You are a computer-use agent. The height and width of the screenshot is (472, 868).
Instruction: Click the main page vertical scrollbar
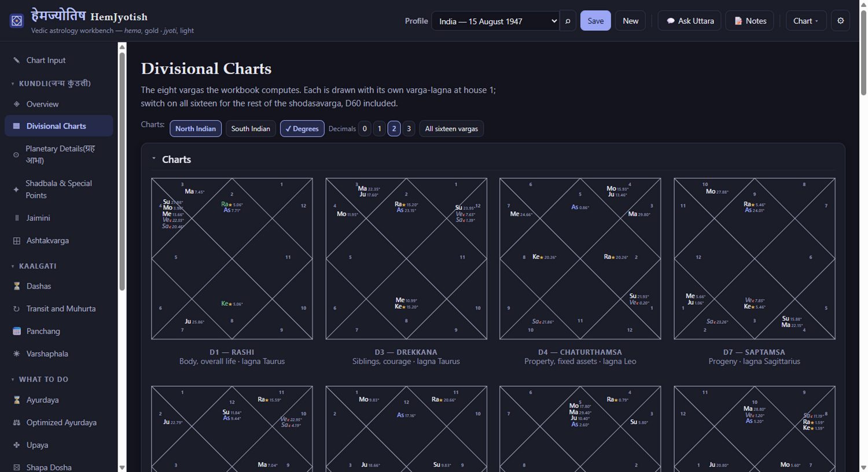(x=863, y=52)
